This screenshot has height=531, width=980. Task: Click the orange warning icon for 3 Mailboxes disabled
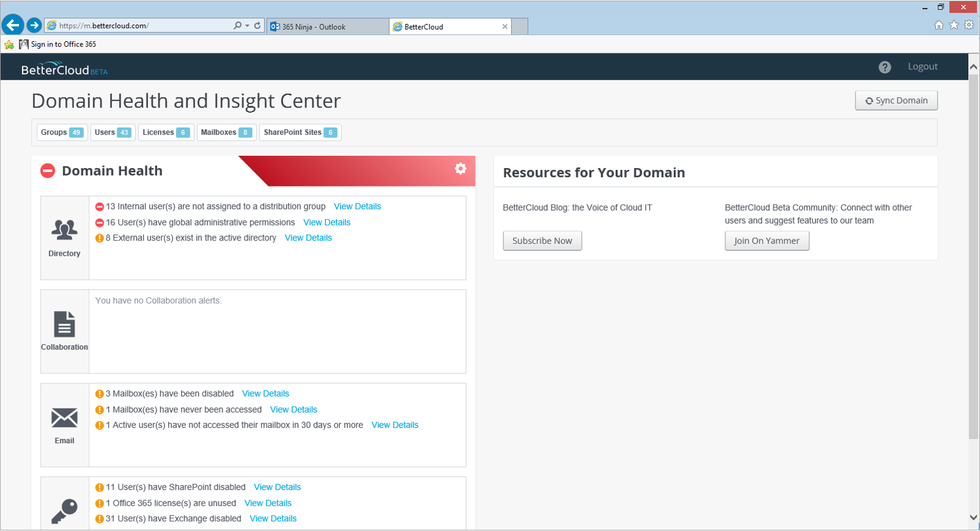(x=99, y=394)
